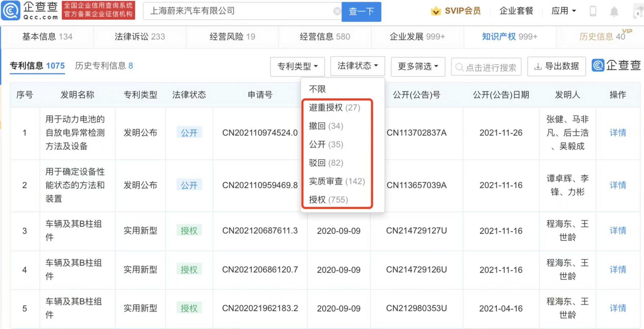This screenshot has height=329, width=644.
Task: Open mobile phone app icon
Action: pyautogui.click(x=593, y=11)
